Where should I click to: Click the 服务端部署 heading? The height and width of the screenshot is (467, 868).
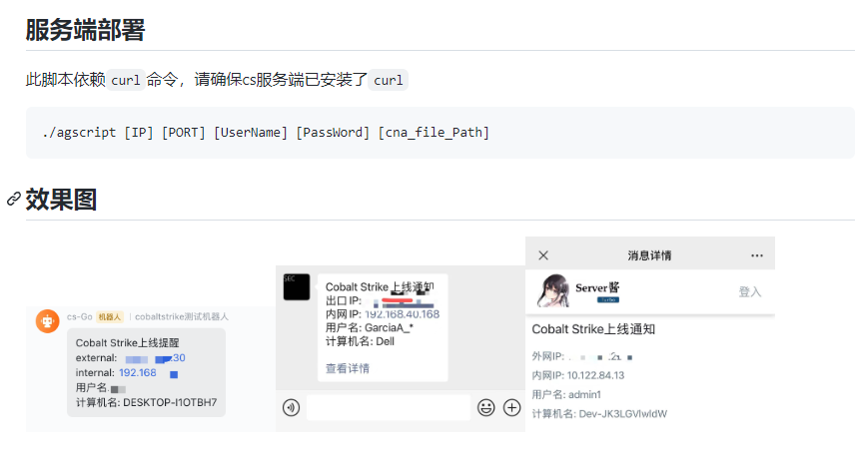point(85,30)
